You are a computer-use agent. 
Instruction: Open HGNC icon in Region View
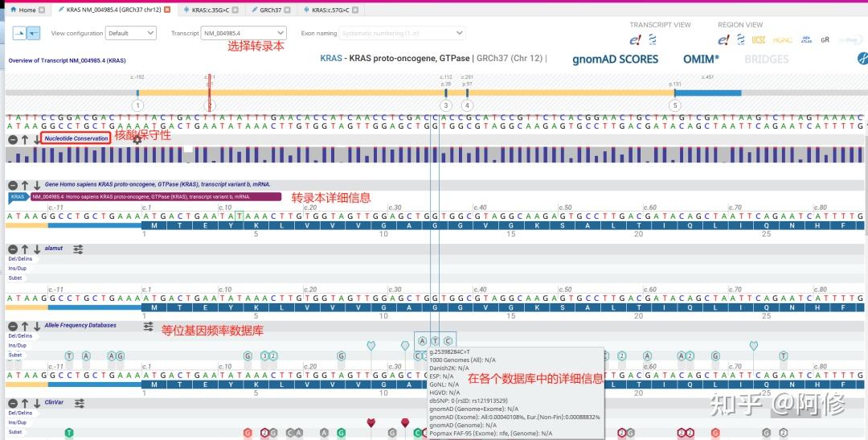[782, 40]
